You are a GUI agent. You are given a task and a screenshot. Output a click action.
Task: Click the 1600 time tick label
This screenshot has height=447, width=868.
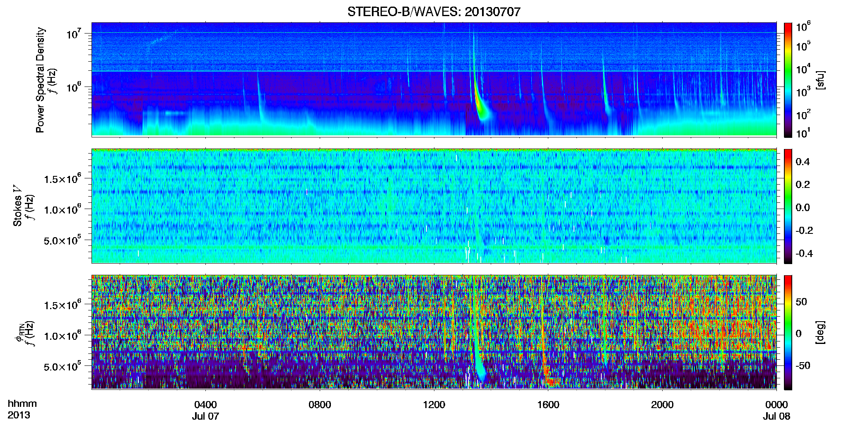[x=548, y=405]
